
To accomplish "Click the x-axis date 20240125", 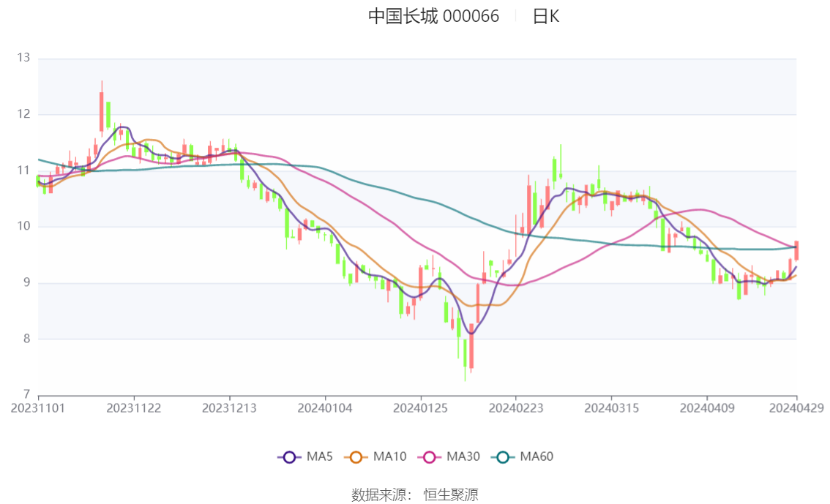I will (420, 408).
